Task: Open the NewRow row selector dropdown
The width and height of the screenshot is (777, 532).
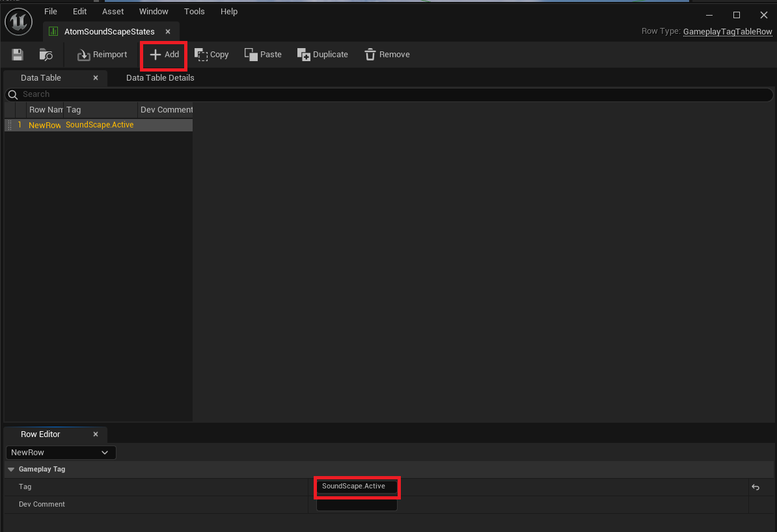Action: tap(61, 453)
